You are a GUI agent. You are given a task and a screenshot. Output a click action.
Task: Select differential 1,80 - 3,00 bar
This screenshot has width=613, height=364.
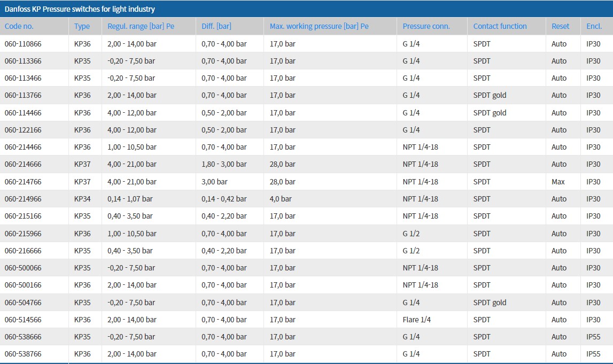click(x=224, y=164)
